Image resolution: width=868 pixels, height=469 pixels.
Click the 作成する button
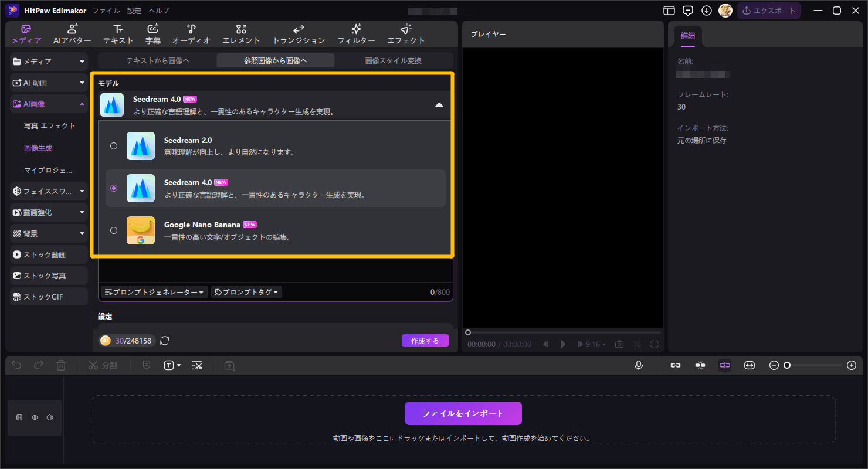[x=425, y=341]
